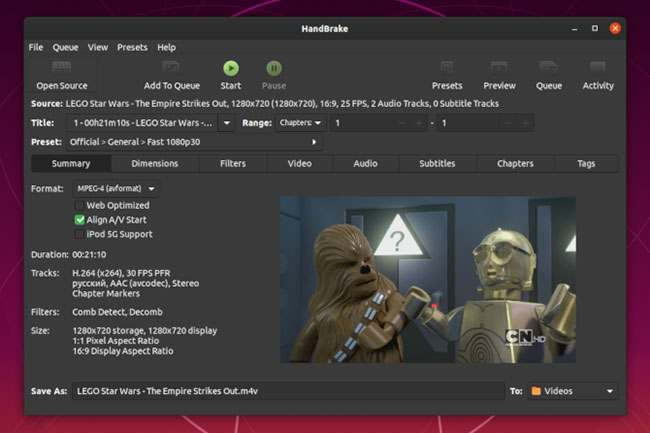Click the Preset Fast 1080p30 selector

tap(195, 142)
